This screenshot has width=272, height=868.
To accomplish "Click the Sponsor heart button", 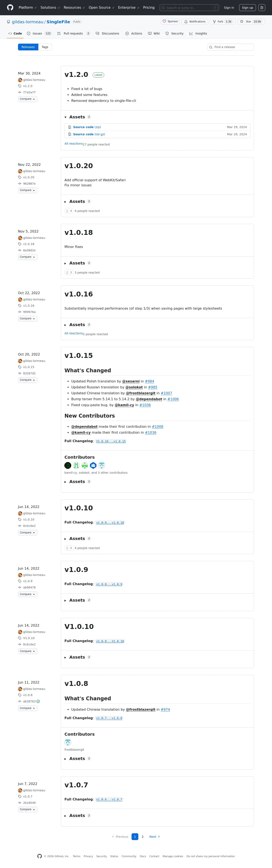I will (x=170, y=22).
